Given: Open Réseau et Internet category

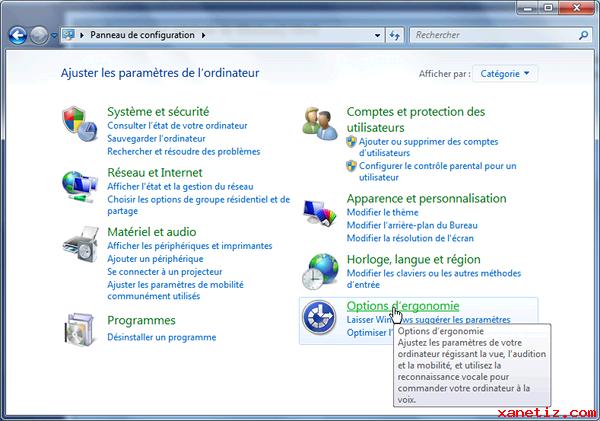Looking at the screenshot, I should click(x=155, y=172).
